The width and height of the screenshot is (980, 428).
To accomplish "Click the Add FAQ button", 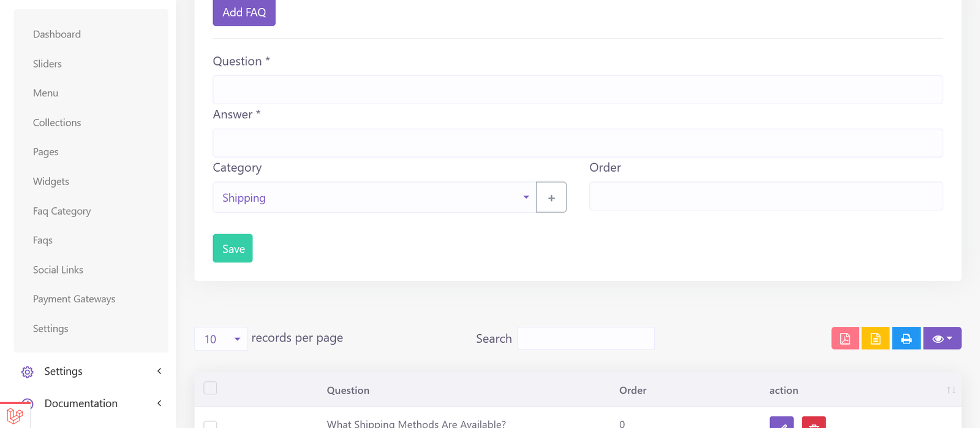I will point(244,12).
